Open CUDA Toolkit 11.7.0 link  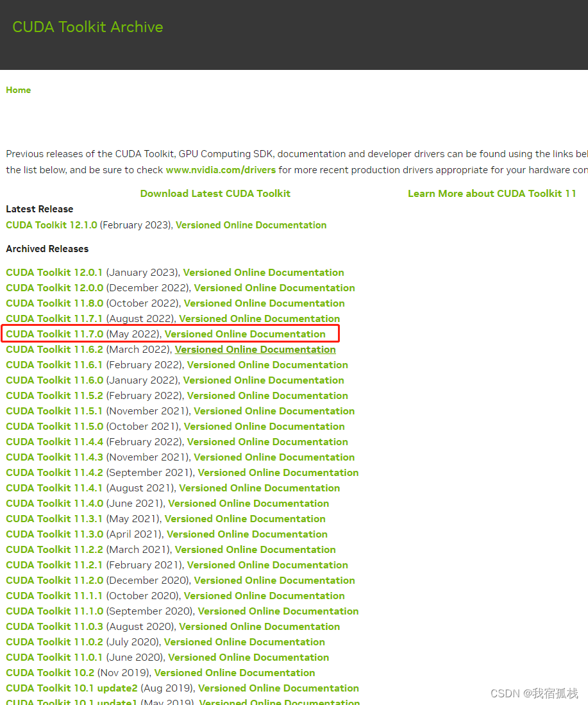click(x=55, y=334)
